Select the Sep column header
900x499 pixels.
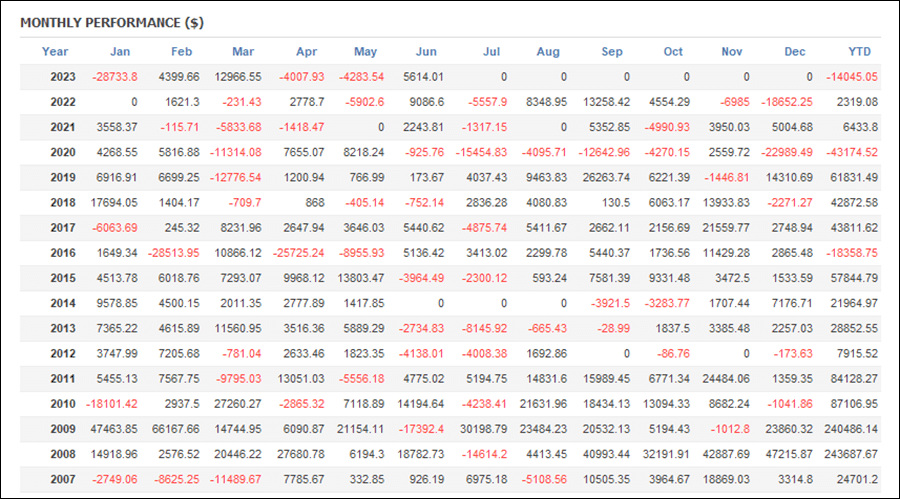pos(612,52)
